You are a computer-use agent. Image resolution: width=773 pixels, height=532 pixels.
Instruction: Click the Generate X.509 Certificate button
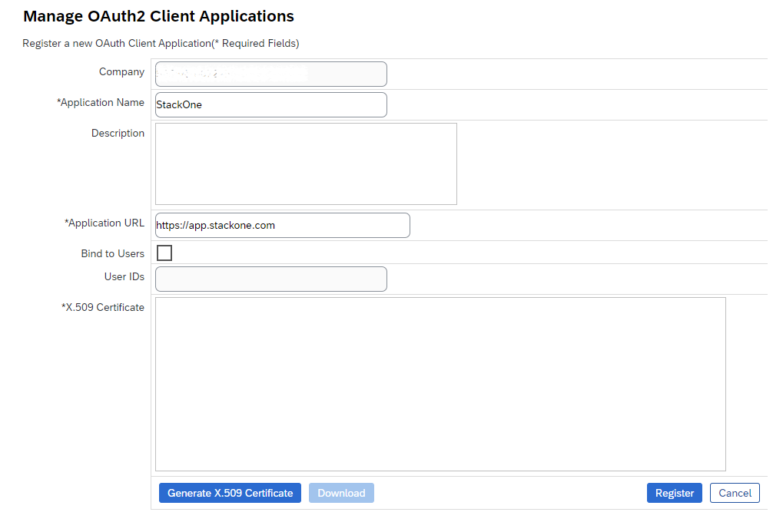pyautogui.click(x=230, y=493)
